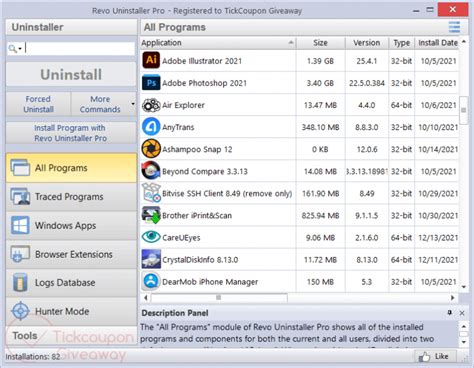Click the 161.90 MB size cell
The width and height of the screenshot is (474, 368).
coord(320,194)
